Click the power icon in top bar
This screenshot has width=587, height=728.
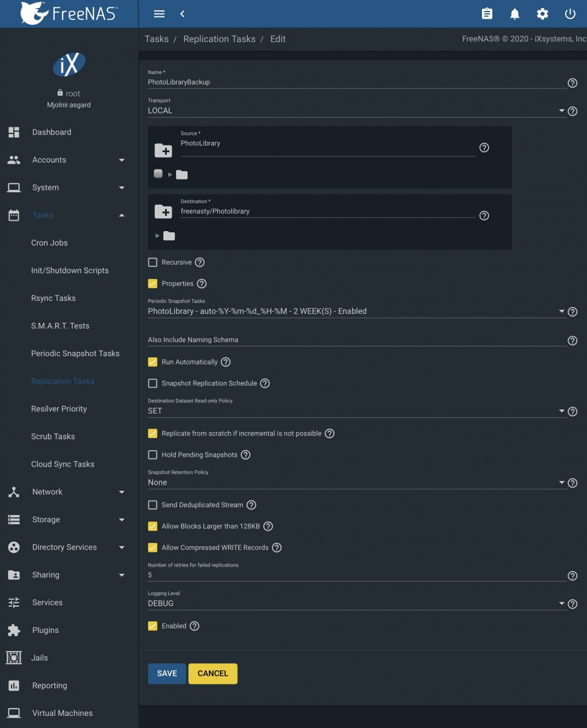570,14
